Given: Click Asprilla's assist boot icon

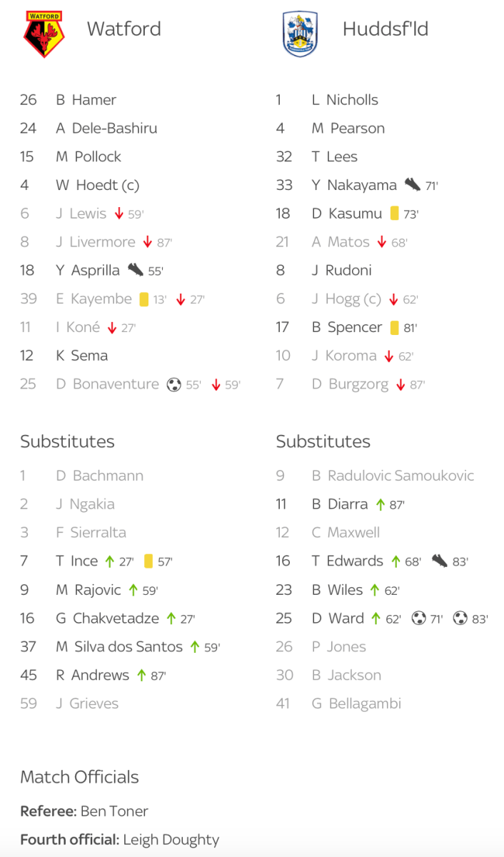Looking at the screenshot, I should coord(136,270).
